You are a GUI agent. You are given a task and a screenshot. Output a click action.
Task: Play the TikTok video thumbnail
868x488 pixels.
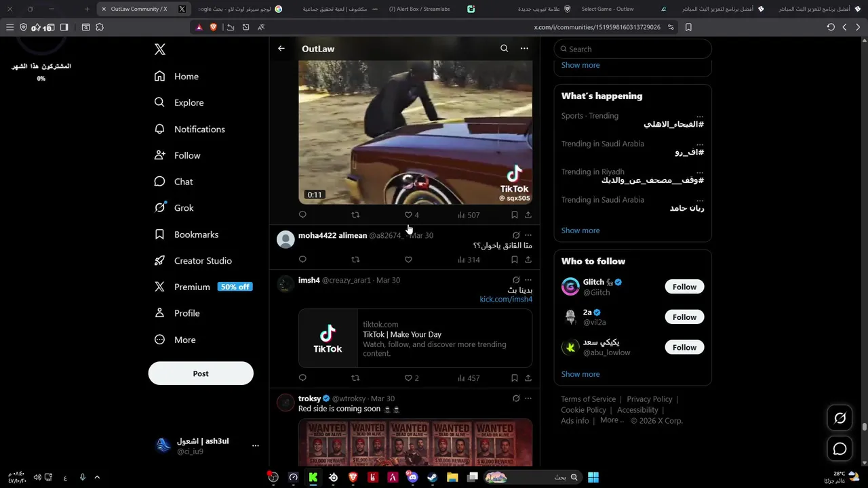point(415,132)
